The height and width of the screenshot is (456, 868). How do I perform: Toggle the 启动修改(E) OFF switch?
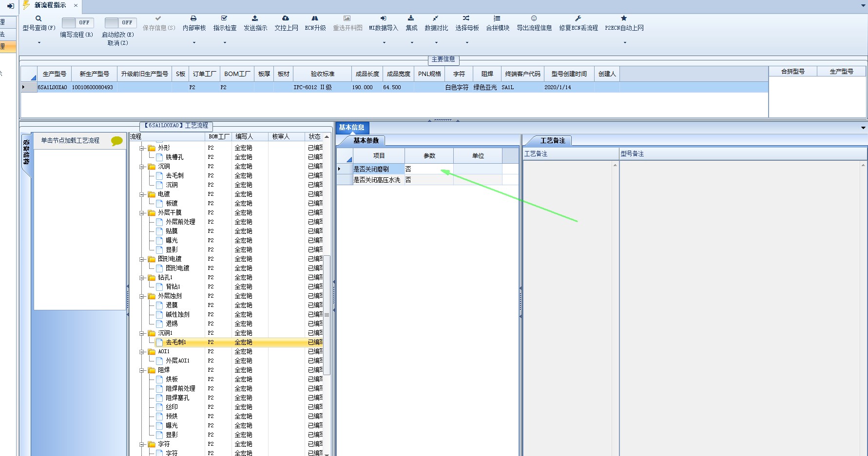(x=121, y=22)
